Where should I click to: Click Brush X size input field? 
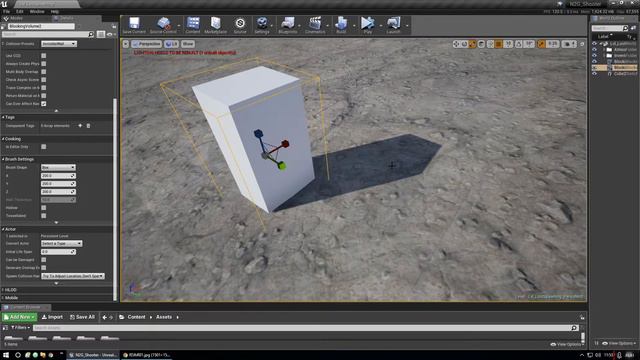tap(58, 176)
